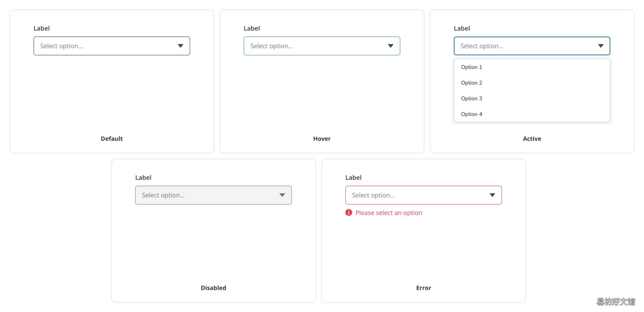Click the 'Active' caption text
644x312 pixels.
[x=532, y=139]
